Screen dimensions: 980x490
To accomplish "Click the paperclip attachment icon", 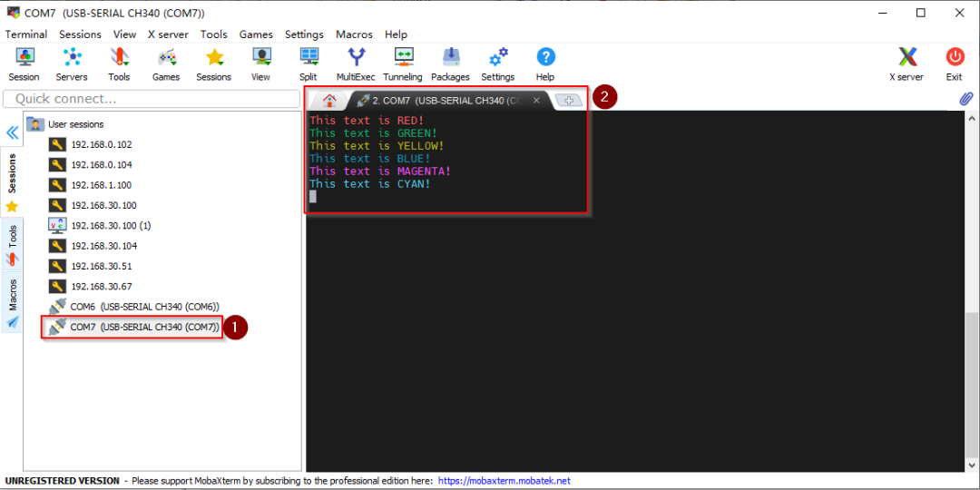I will tap(967, 99).
